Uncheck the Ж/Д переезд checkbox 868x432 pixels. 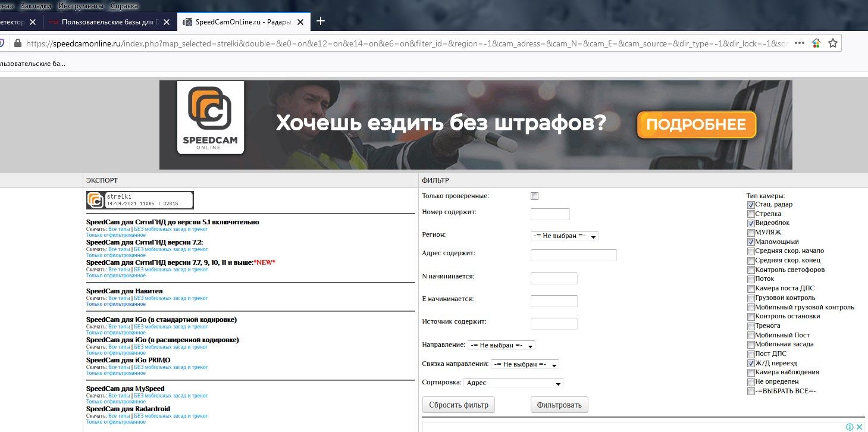click(751, 363)
